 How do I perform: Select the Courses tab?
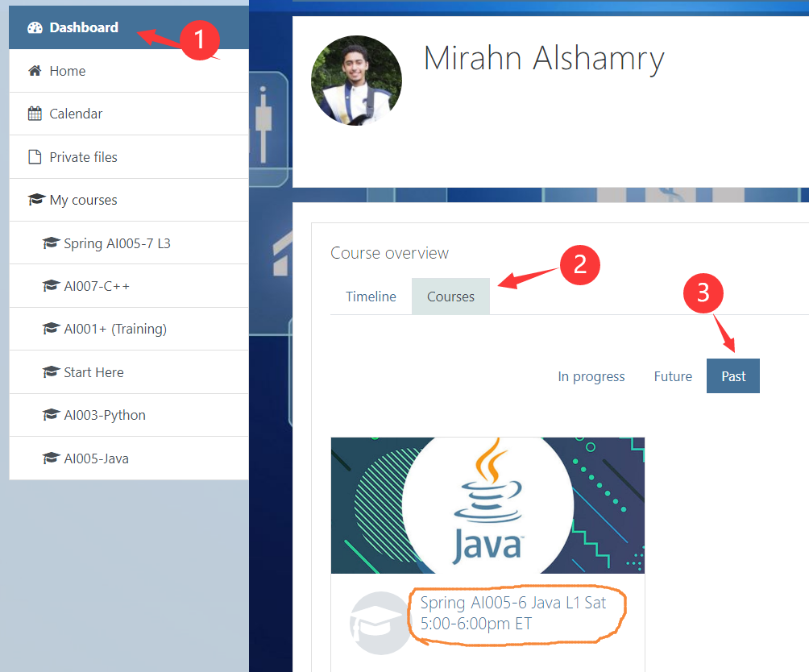pos(450,297)
